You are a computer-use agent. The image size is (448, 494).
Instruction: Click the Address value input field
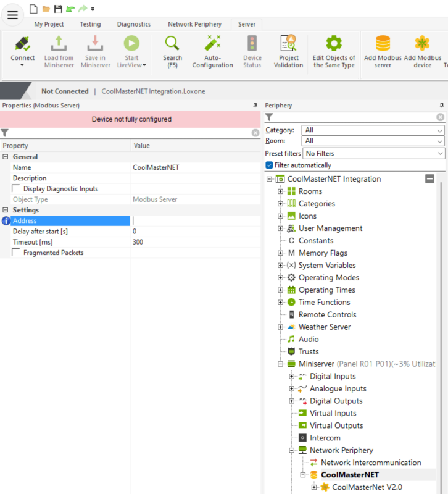coord(194,220)
